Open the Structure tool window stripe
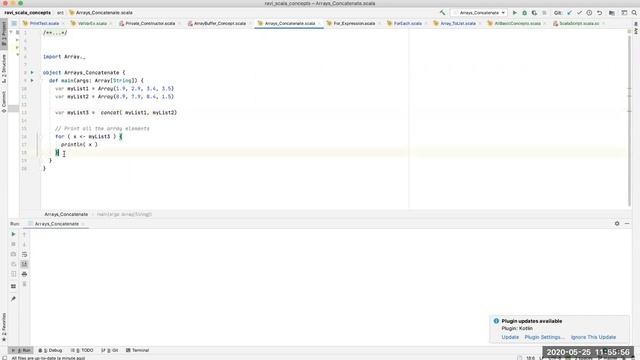Screen dimensions: 640x360 click(x=4, y=69)
